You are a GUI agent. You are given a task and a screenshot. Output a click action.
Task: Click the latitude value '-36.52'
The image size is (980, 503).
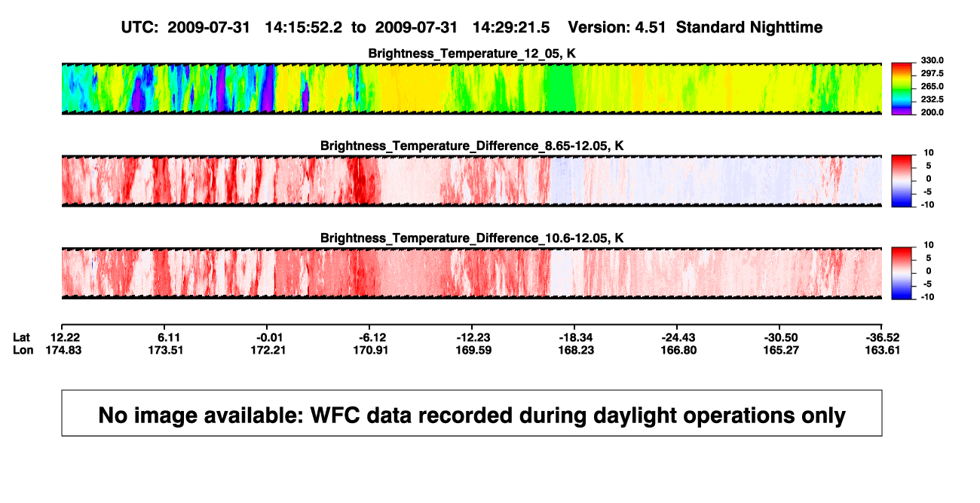[x=882, y=337]
